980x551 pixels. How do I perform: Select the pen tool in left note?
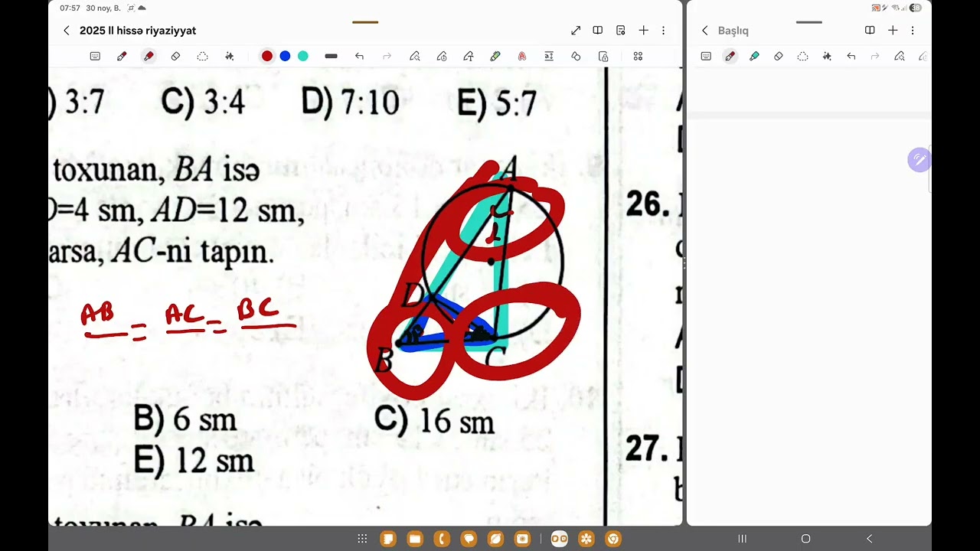point(122,56)
